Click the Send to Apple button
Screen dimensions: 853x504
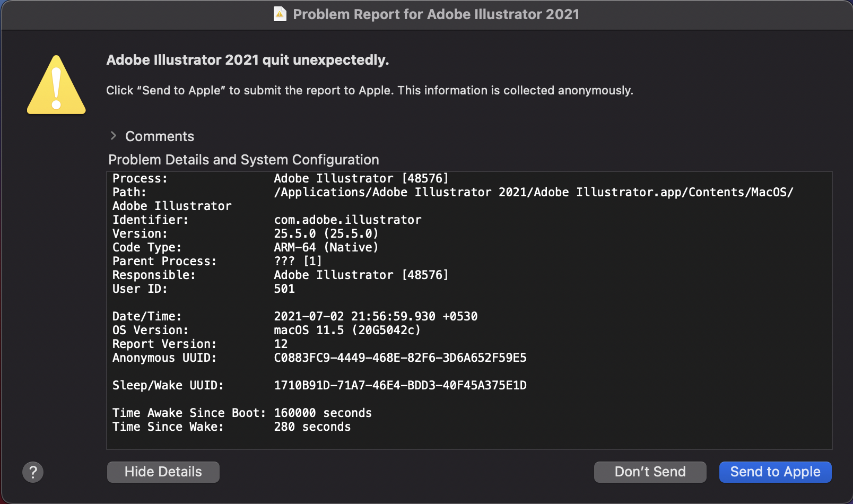pos(774,472)
